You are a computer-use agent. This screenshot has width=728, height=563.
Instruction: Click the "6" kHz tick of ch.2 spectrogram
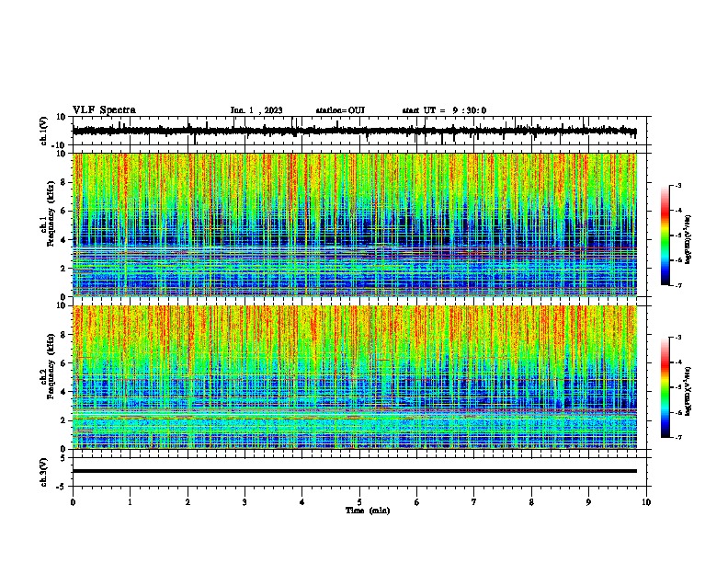(63, 363)
